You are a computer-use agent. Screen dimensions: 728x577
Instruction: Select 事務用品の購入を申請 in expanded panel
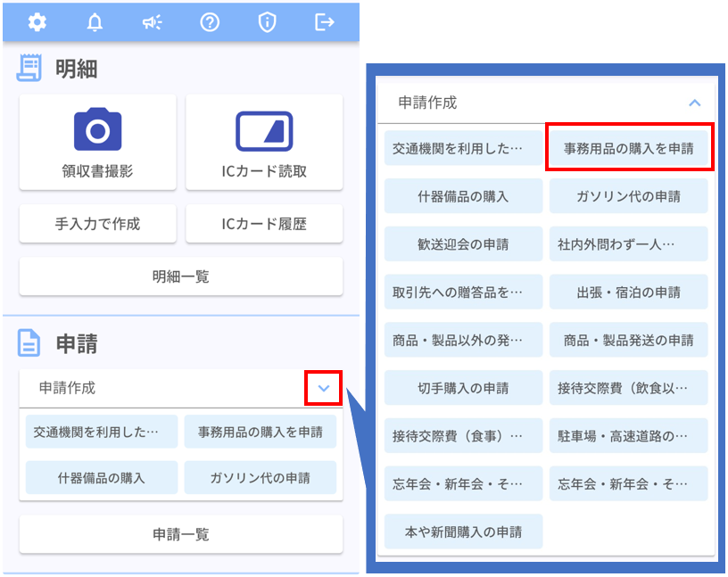tap(628, 148)
